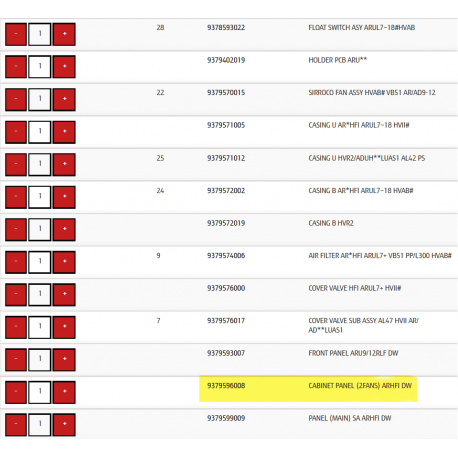458x458 pixels.
Task: Click minus button for part 9379571005
Action: (16, 132)
